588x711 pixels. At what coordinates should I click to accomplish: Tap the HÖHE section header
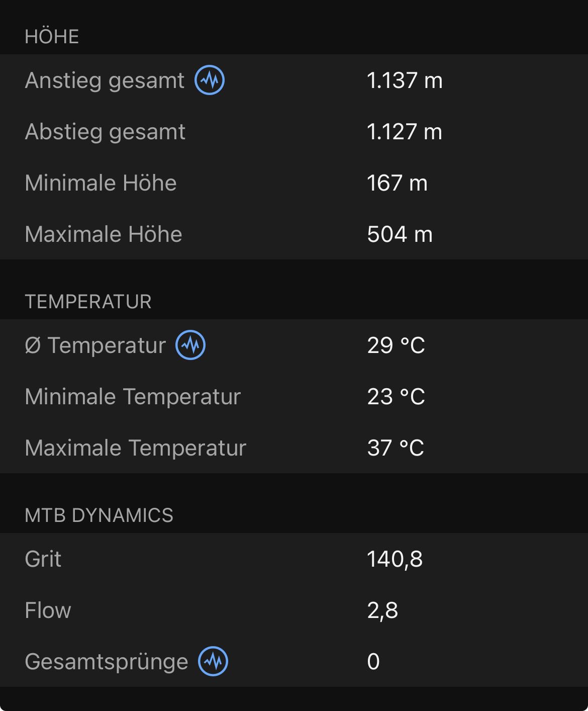52,37
